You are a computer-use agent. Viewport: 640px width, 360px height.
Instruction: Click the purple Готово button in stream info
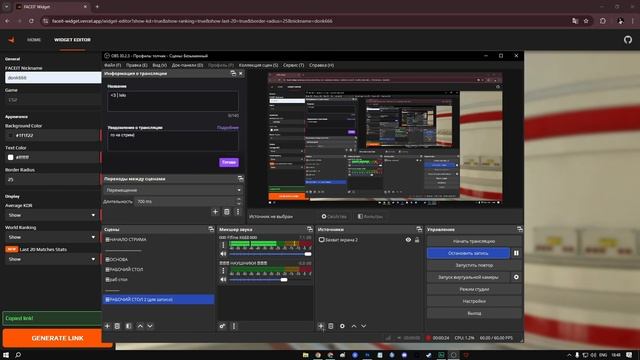[x=229, y=162]
